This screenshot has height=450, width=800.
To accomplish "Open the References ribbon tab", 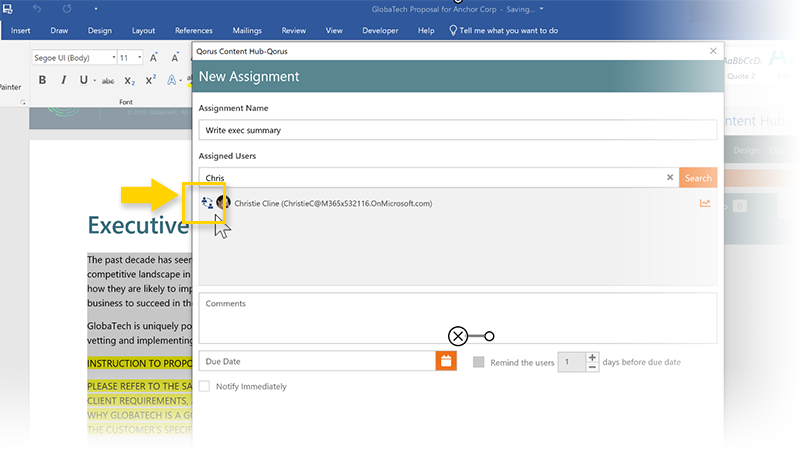I will coord(194,31).
